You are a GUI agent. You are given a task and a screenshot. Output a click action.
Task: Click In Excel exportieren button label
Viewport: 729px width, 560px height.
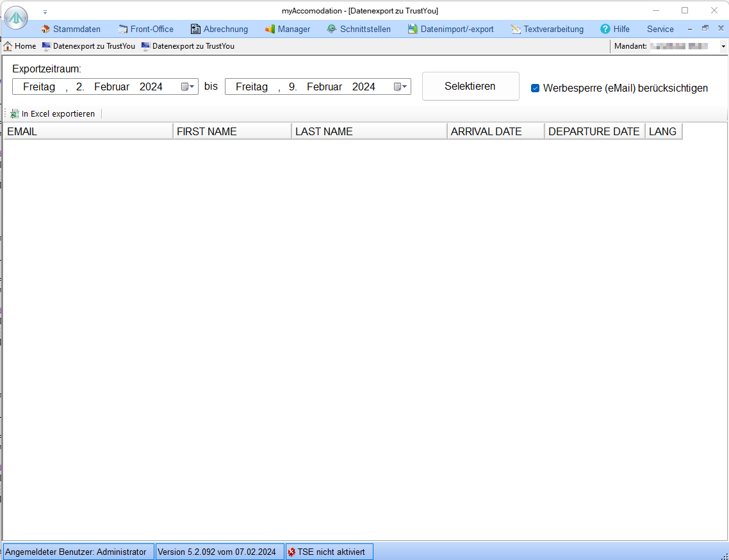click(x=58, y=113)
